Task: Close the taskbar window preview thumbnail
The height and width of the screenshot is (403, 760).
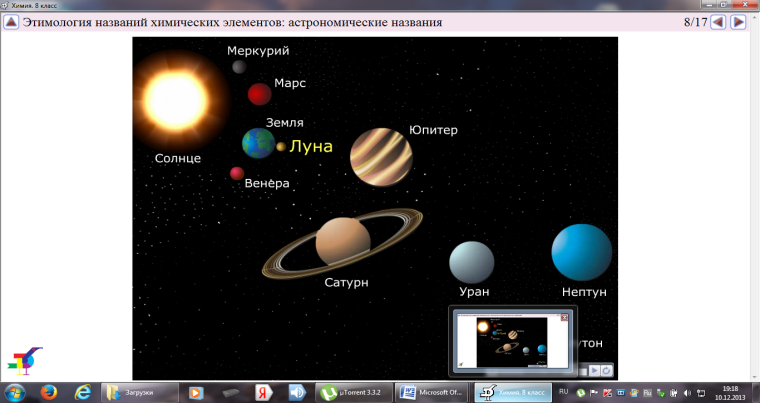Action: pos(564,318)
